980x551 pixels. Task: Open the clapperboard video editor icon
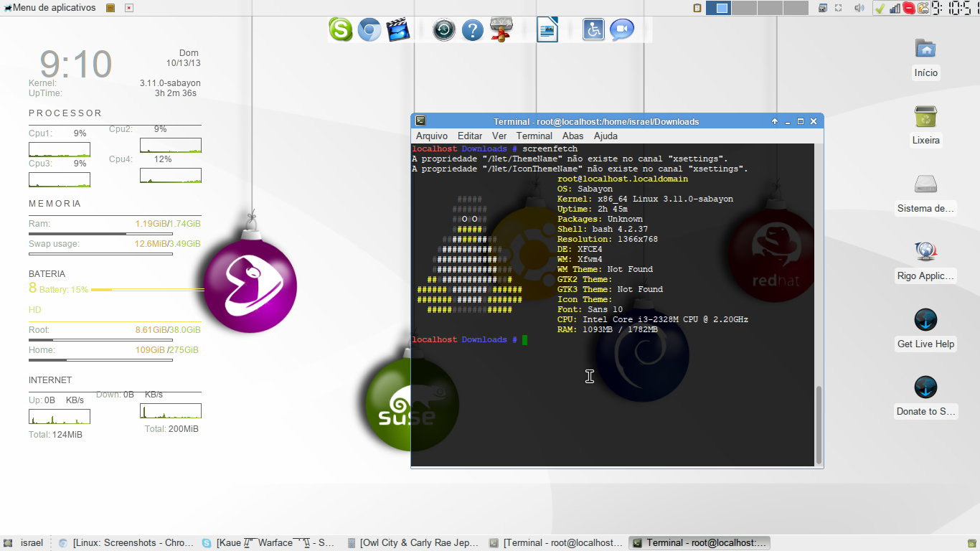(x=398, y=30)
